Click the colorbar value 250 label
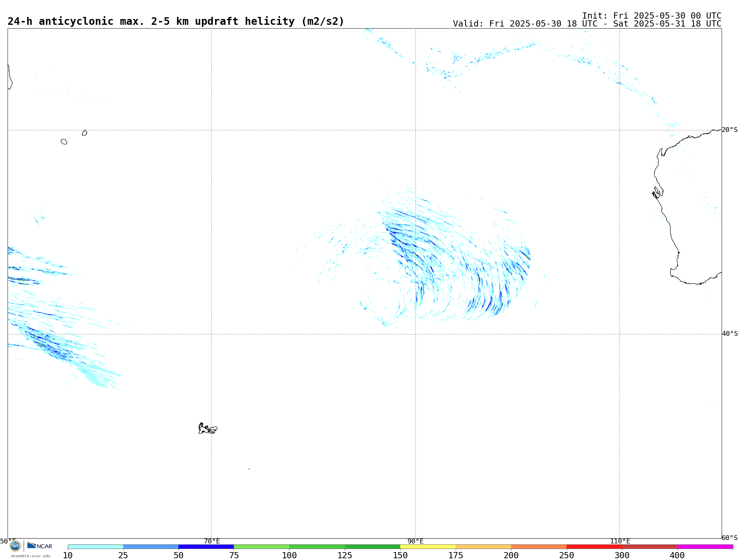Image resolution: width=744 pixels, height=560 pixels. point(567,556)
